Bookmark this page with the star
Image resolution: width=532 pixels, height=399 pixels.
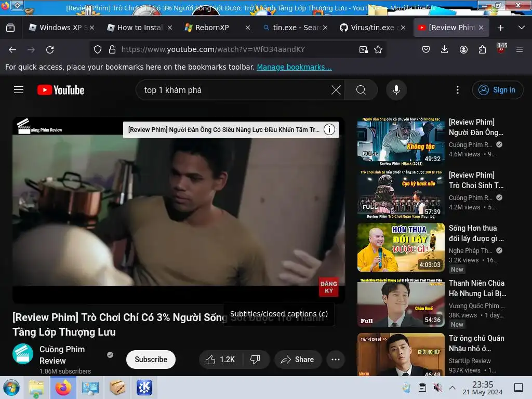pos(378,49)
